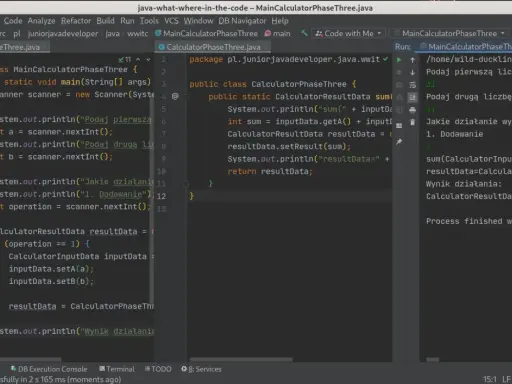512x384 pixels.
Task: Open the Help menu
Action: (x=280, y=21)
